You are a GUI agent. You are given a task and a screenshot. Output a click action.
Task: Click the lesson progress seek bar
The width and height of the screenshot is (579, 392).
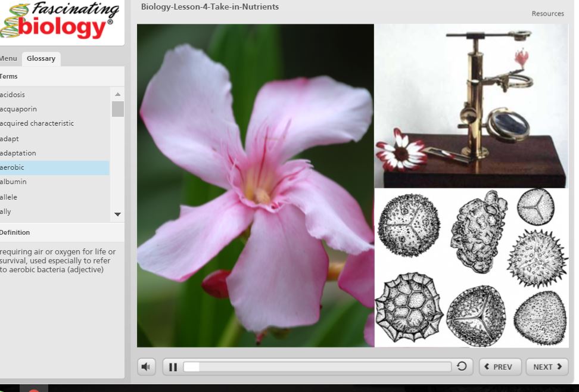pyautogui.click(x=317, y=367)
